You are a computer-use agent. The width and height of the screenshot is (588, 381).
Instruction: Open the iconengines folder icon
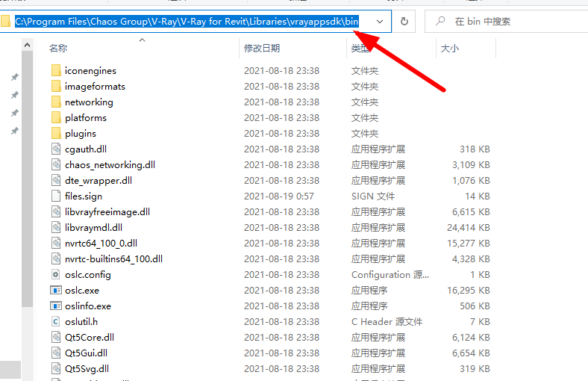pos(56,70)
